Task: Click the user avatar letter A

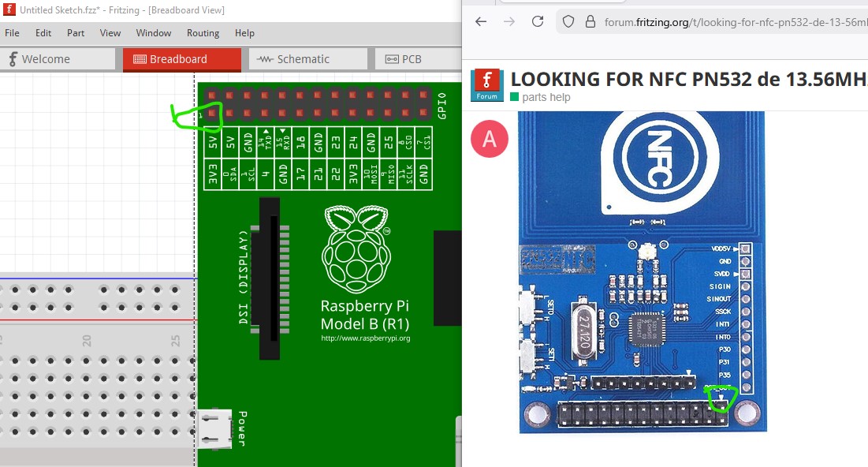Action: click(x=489, y=139)
